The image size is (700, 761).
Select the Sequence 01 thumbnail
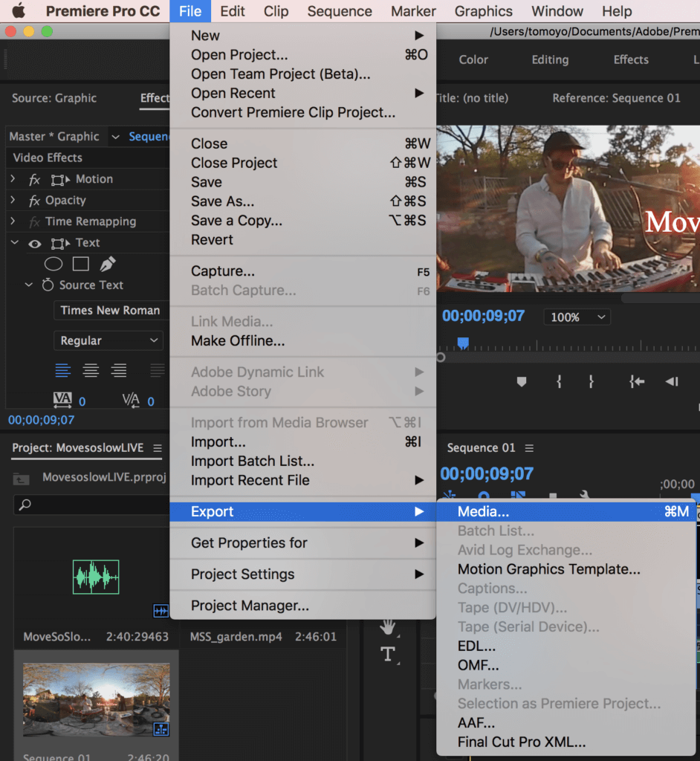[96, 699]
